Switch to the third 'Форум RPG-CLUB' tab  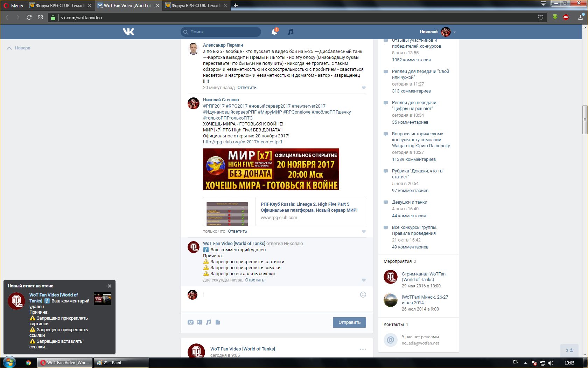point(196,6)
